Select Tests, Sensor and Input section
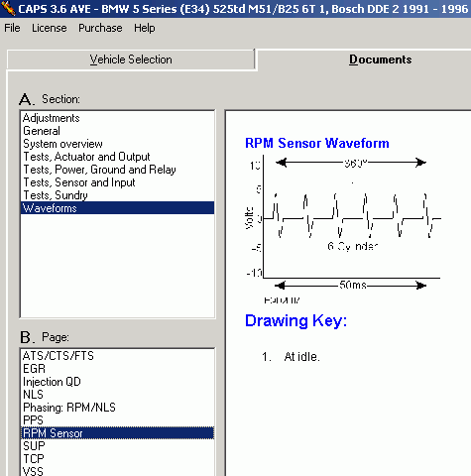The image size is (471, 476). click(117, 182)
